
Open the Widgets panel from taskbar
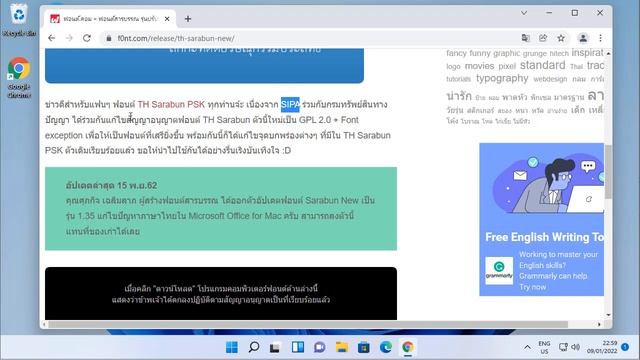click(x=298, y=347)
